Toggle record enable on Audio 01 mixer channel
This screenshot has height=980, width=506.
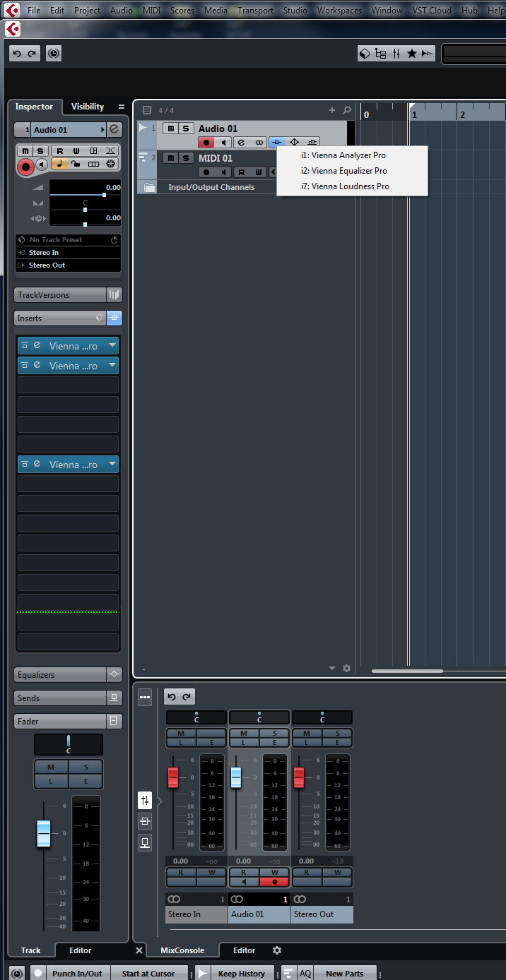tap(275, 882)
